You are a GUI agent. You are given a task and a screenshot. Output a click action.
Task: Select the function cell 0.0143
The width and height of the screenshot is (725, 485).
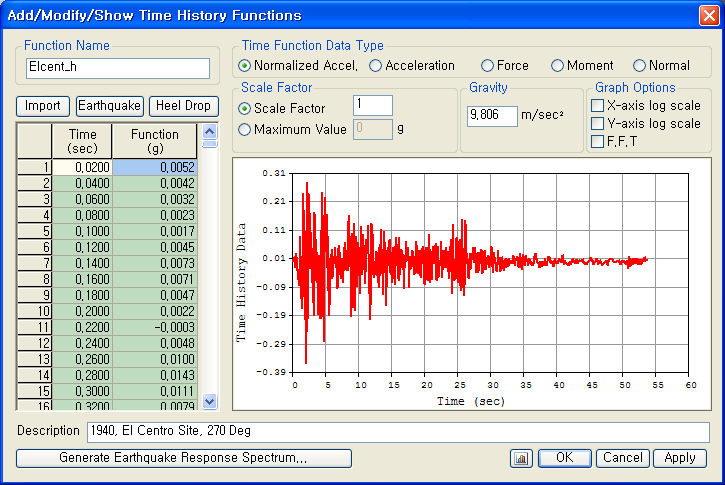pyautogui.click(x=155, y=375)
